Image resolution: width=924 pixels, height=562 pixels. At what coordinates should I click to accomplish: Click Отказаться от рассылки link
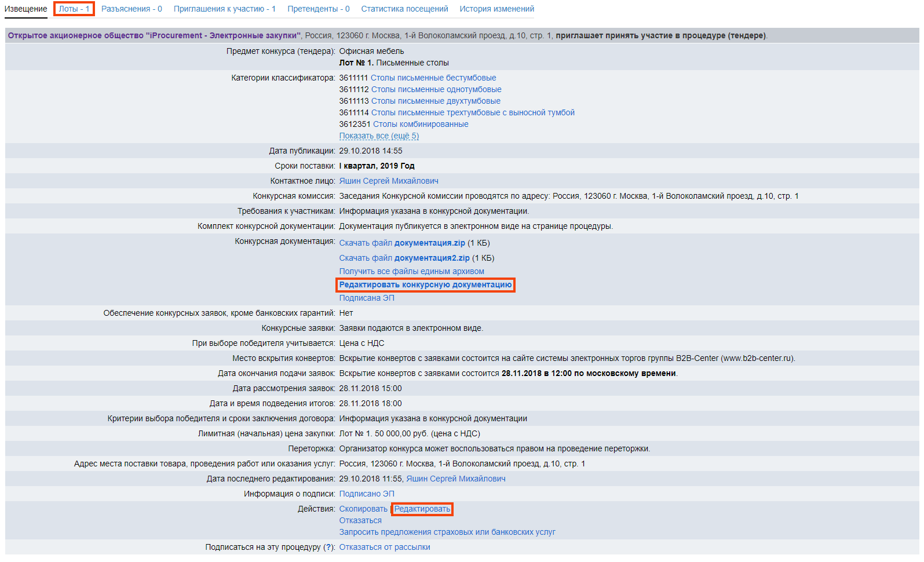click(384, 547)
